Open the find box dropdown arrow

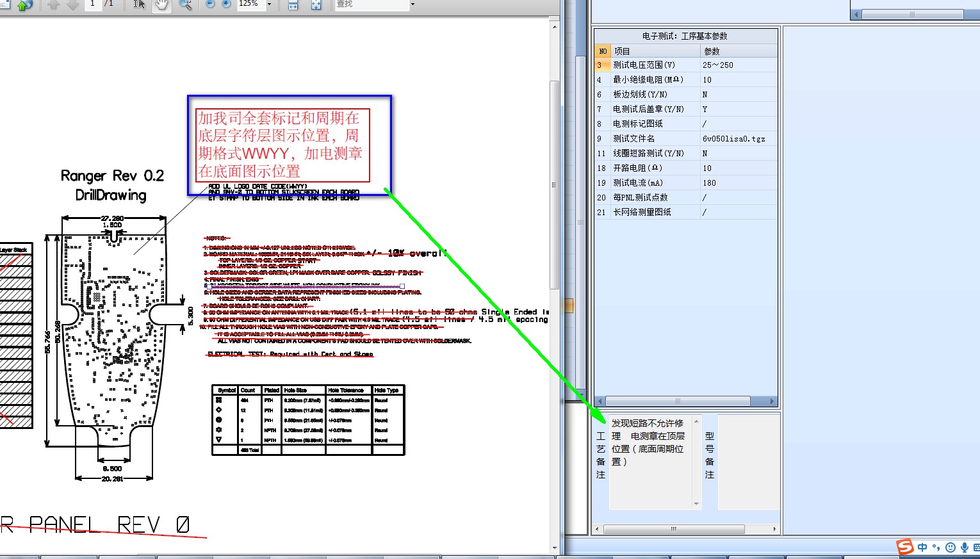412,4
